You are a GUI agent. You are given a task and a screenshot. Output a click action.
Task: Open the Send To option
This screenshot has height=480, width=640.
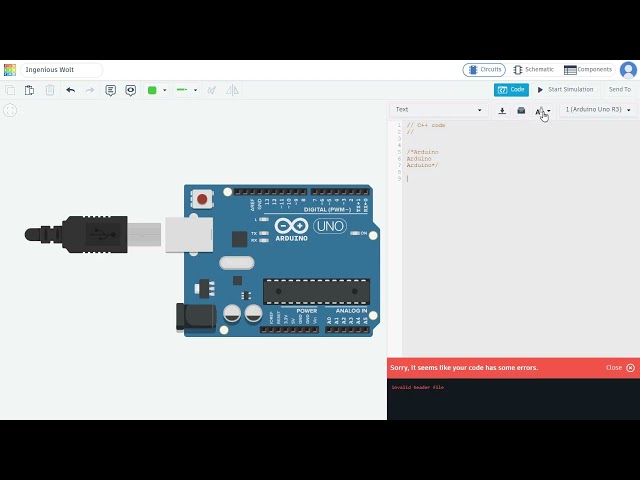pyautogui.click(x=620, y=89)
